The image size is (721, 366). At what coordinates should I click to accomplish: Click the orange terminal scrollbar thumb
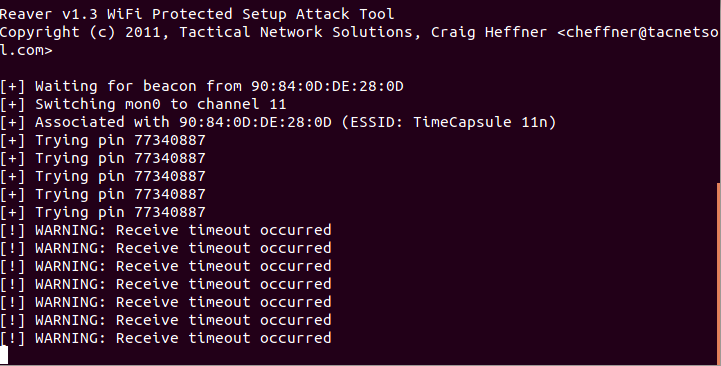point(719,274)
